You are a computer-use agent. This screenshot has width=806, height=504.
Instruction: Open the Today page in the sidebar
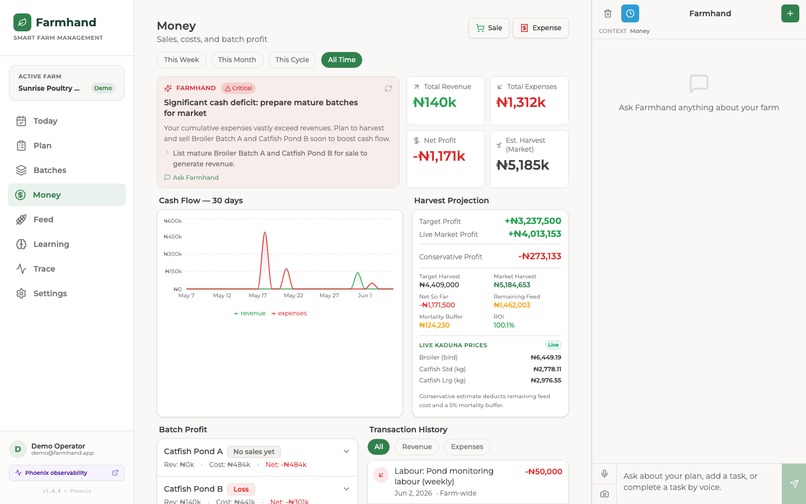(x=67, y=121)
